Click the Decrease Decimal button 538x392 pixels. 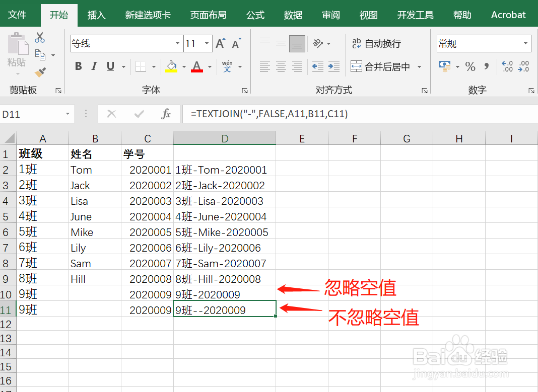coord(522,66)
